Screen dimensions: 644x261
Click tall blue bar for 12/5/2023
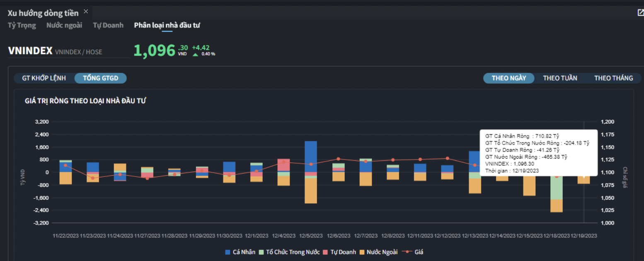click(311, 156)
